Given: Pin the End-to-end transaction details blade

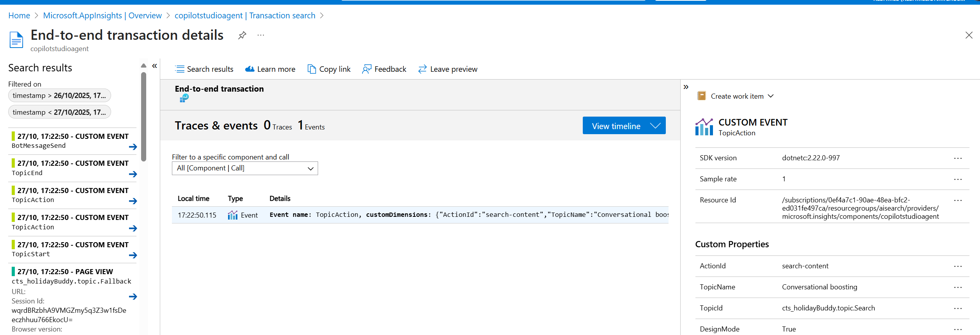Looking at the screenshot, I should click(242, 35).
